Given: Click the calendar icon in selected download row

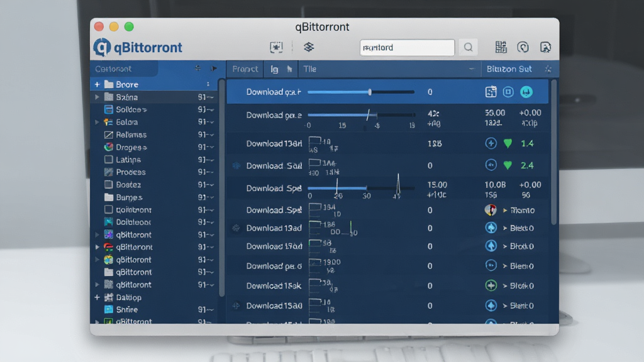Looking at the screenshot, I should 491,92.
